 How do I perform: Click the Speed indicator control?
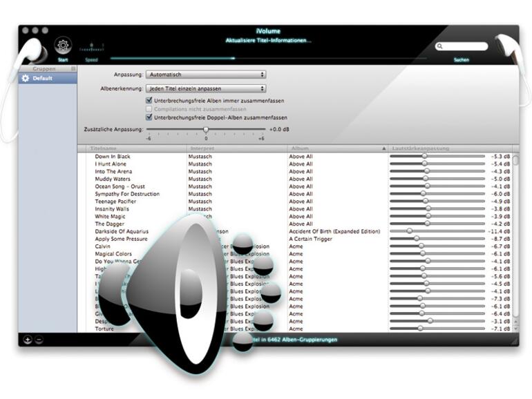click(x=91, y=48)
